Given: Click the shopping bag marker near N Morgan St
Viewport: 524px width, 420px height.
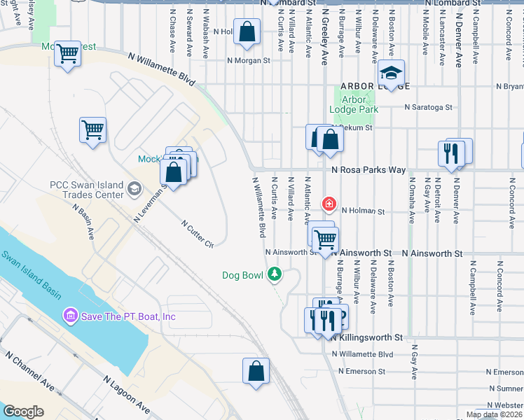Looking at the screenshot, I should click(247, 34).
